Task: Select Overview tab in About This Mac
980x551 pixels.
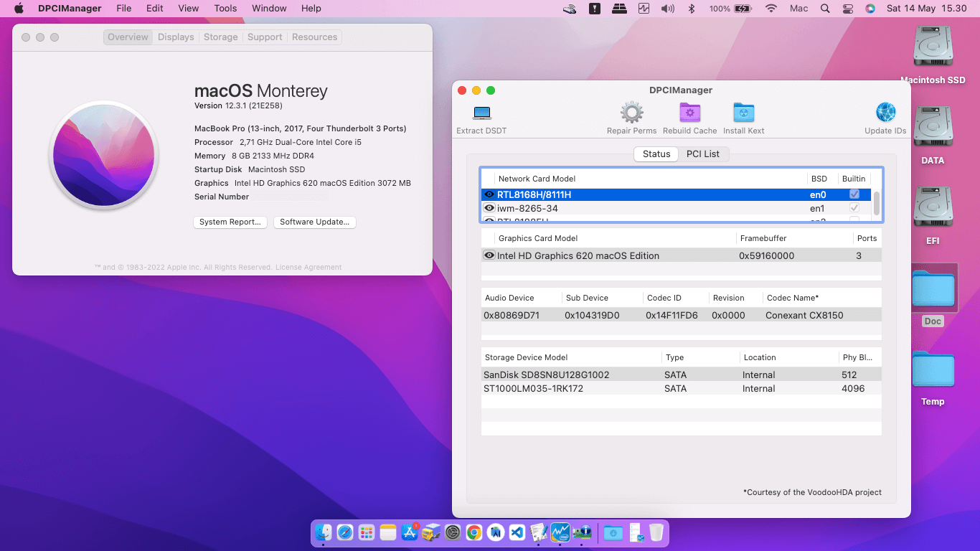Action: pyautogui.click(x=128, y=37)
